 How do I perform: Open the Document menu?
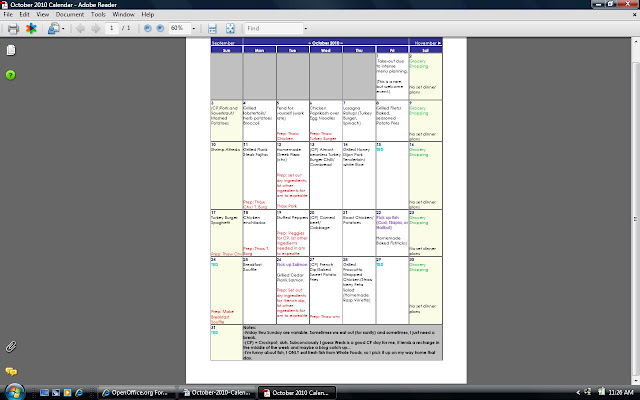pyautogui.click(x=70, y=14)
